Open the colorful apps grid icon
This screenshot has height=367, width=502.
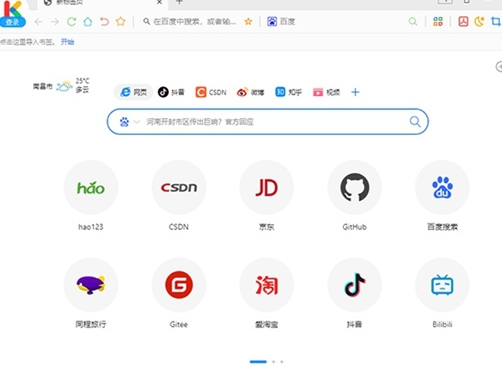pos(438,22)
